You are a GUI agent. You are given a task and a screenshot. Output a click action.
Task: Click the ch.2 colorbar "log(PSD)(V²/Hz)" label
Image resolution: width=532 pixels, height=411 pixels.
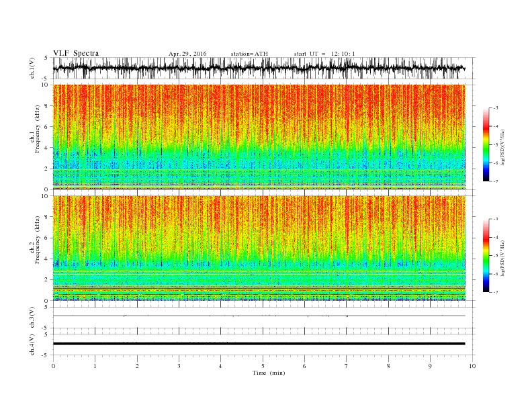tap(503, 258)
